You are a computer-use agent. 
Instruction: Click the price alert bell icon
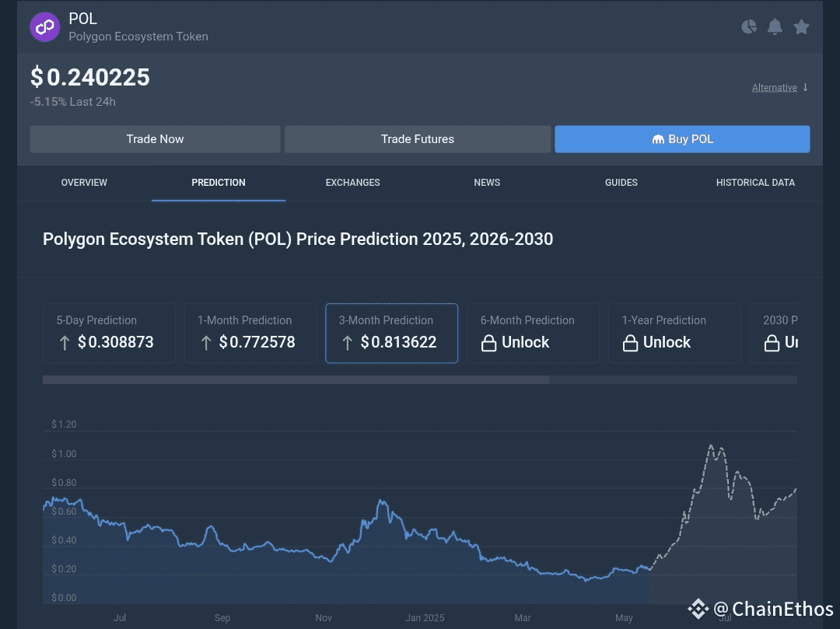(775, 27)
